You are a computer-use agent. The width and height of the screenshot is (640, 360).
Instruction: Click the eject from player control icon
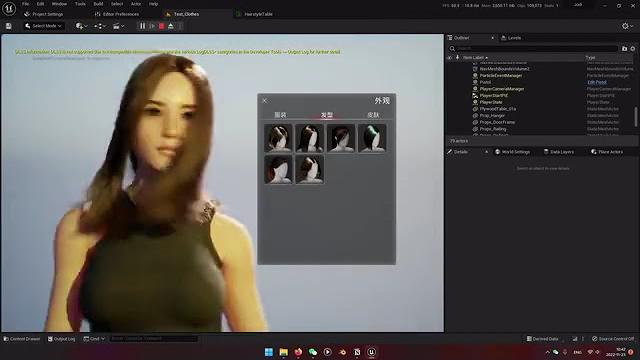(x=171, y=26)
